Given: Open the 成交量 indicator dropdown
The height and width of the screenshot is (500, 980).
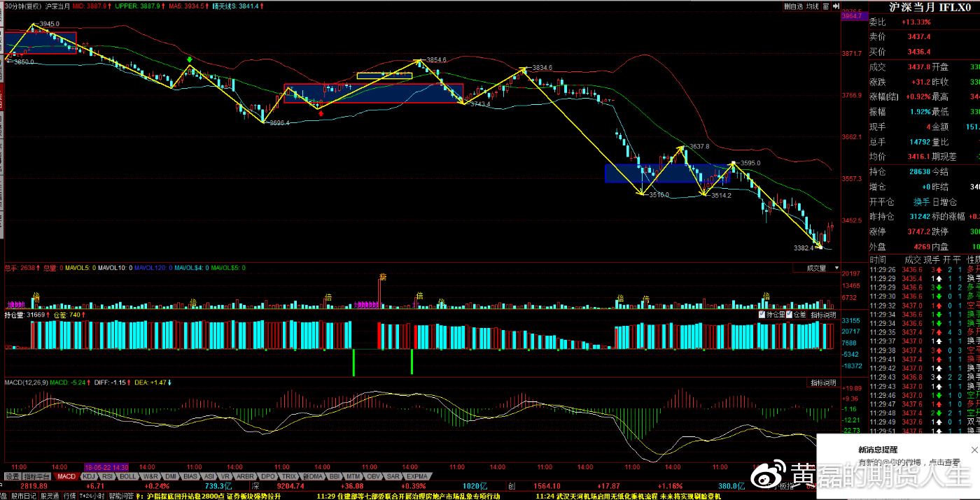Looking at the screenshot, I should pos(817,268).
